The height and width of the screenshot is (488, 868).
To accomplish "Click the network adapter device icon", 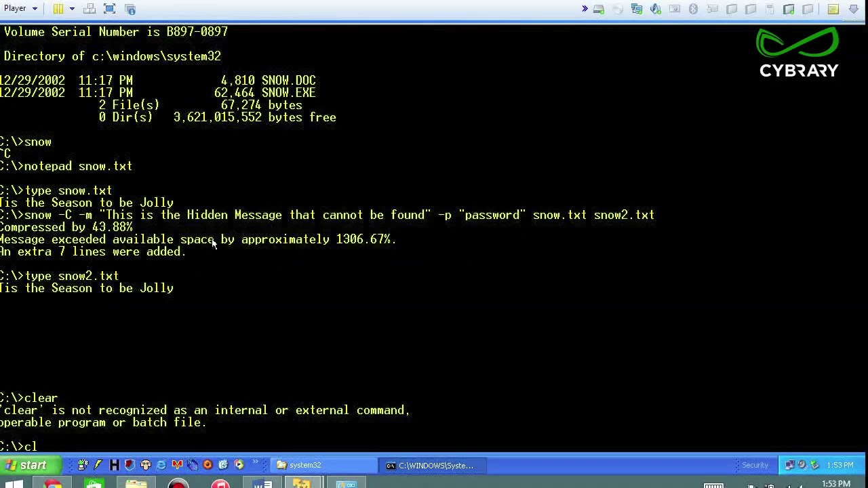I will [637, 9].
